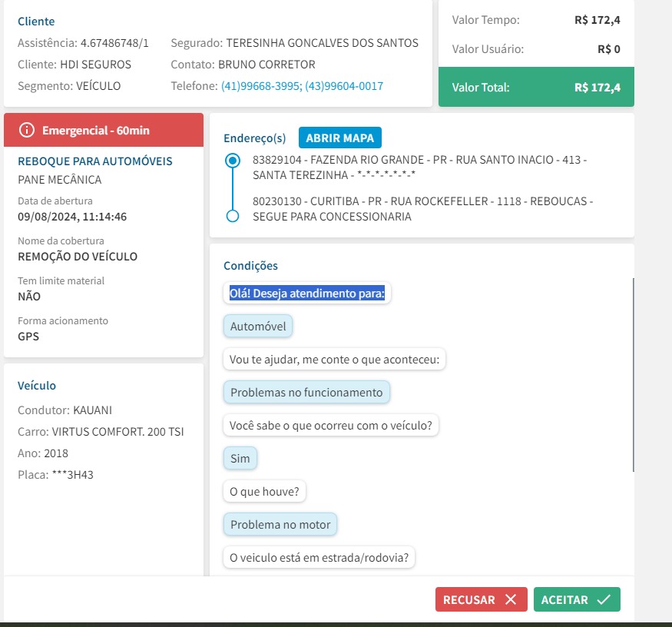Click the Fazenda Rio Grande origin address
672x627 pixels.
(420, 168)
